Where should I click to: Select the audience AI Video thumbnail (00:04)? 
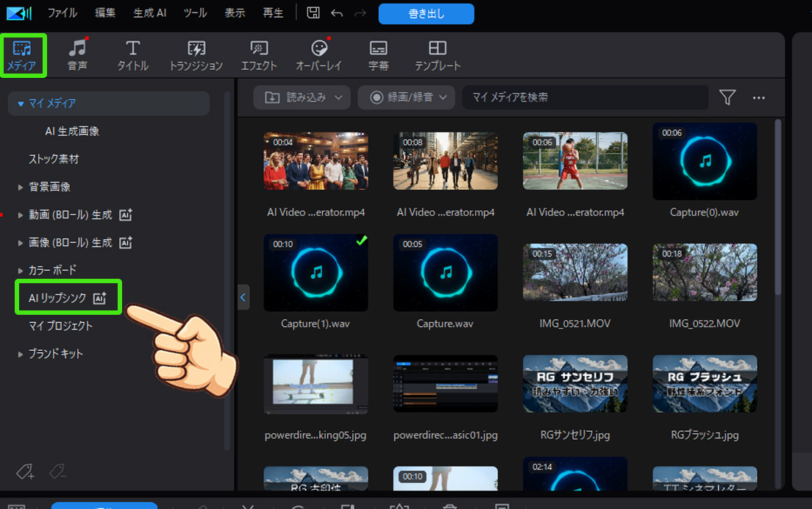tap(316, 161)
